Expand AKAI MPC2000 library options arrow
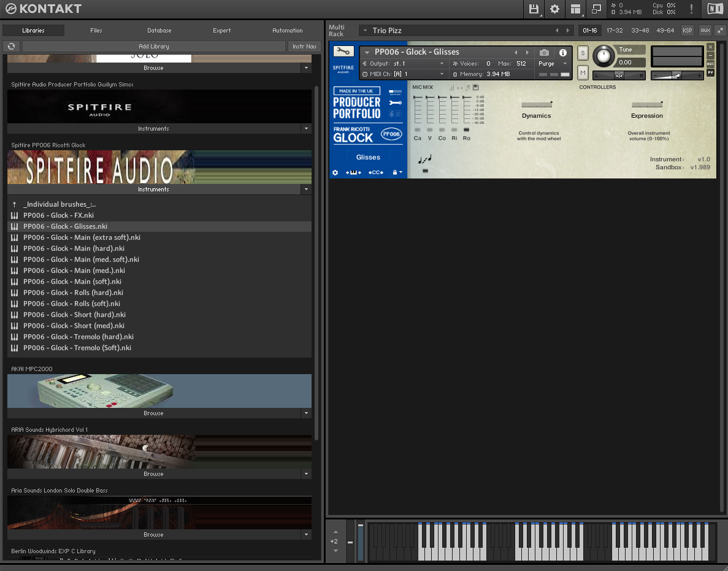The height and width of the screenshot is (571, 728). pyautogui.click(x=306, y=413)
